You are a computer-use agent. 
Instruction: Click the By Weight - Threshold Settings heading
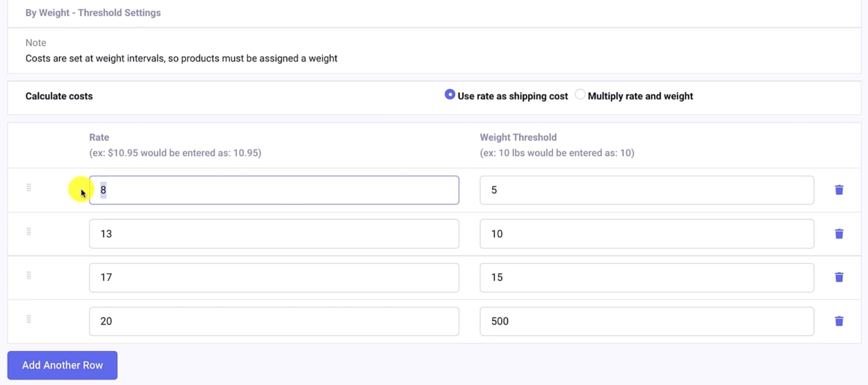click(93, 13)
